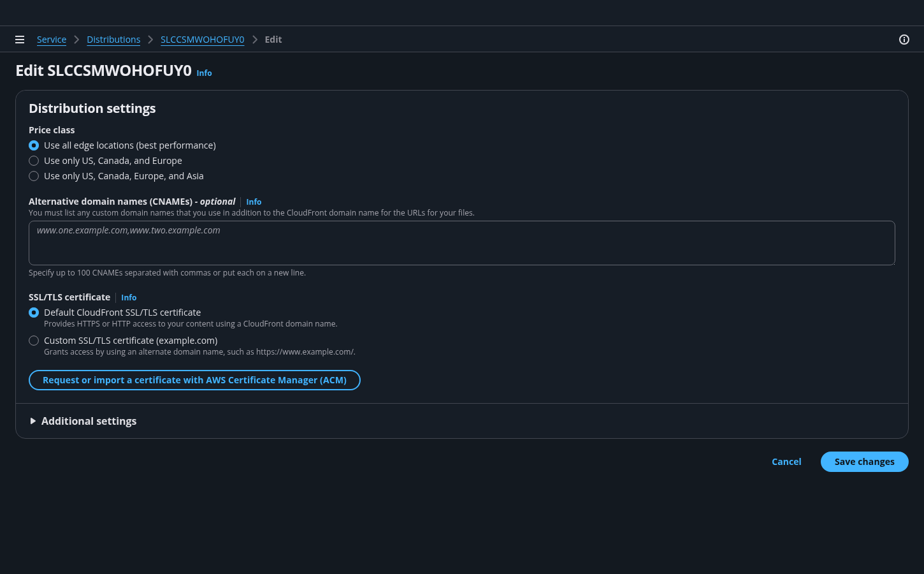Screen dimensions: 924x574
Task: Go to Service breadcrumb link
Action: (52, 40)
